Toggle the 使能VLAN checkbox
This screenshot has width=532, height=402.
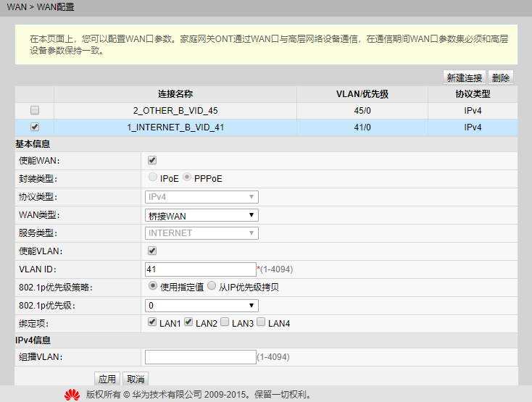point(152,251)
